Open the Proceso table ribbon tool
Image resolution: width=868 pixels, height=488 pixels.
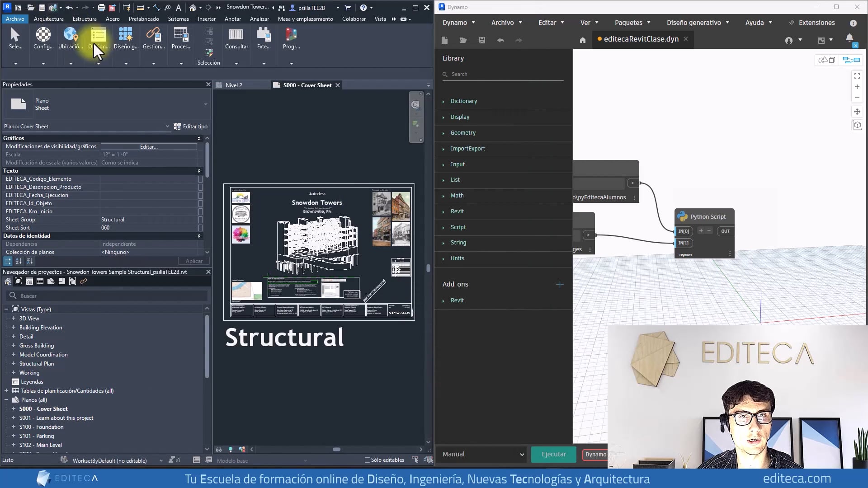click(181, 38)
